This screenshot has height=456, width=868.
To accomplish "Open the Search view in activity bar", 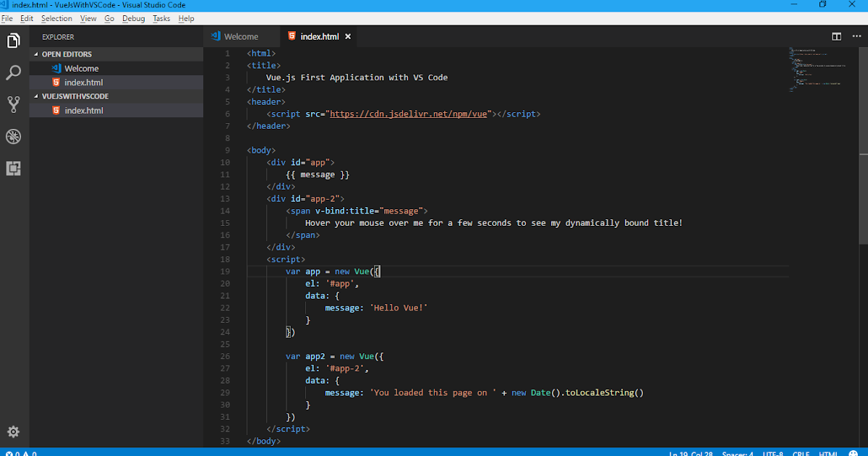I will click(x=14, y=73).
